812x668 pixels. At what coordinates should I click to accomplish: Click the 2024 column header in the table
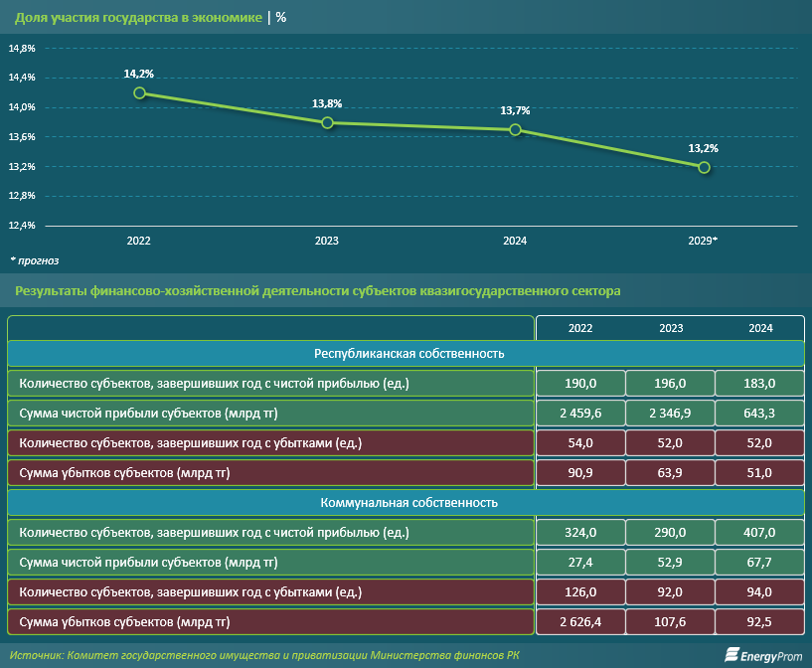point(760,328)
